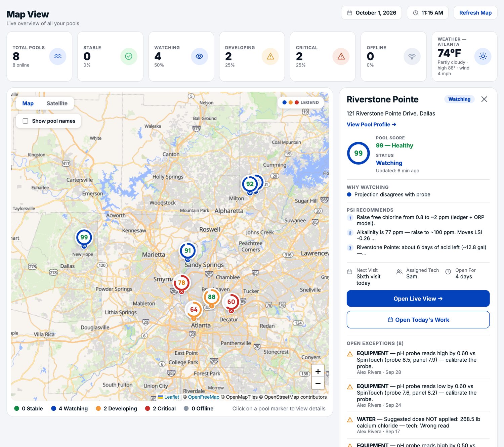Select the pool marker with score 92
Image resolution: width=504 pixels, height=447 pixels.
click(250, 184)
